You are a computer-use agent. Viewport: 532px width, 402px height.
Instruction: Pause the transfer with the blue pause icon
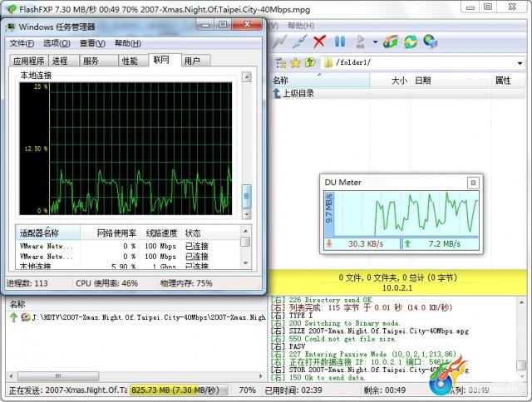(340, 42)
